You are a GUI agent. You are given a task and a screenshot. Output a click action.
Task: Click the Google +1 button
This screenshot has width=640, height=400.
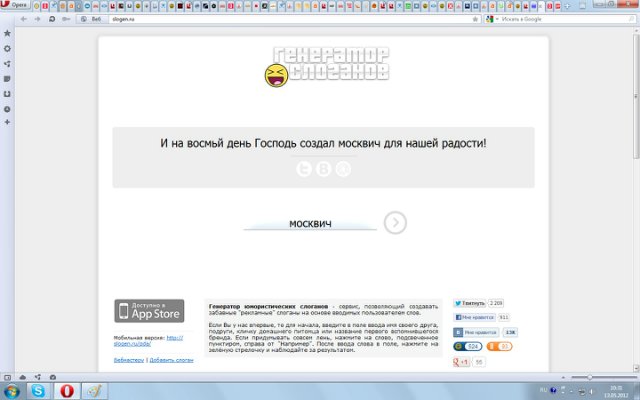462,361
